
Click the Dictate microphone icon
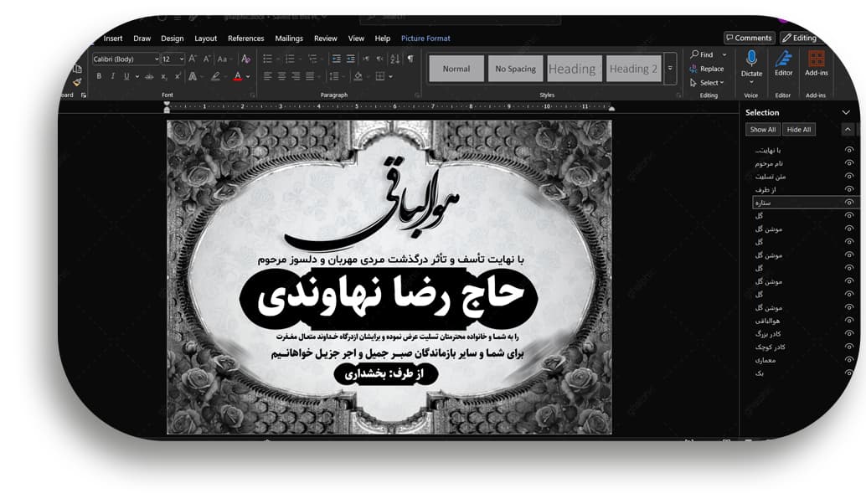click(x=751, y=59)
